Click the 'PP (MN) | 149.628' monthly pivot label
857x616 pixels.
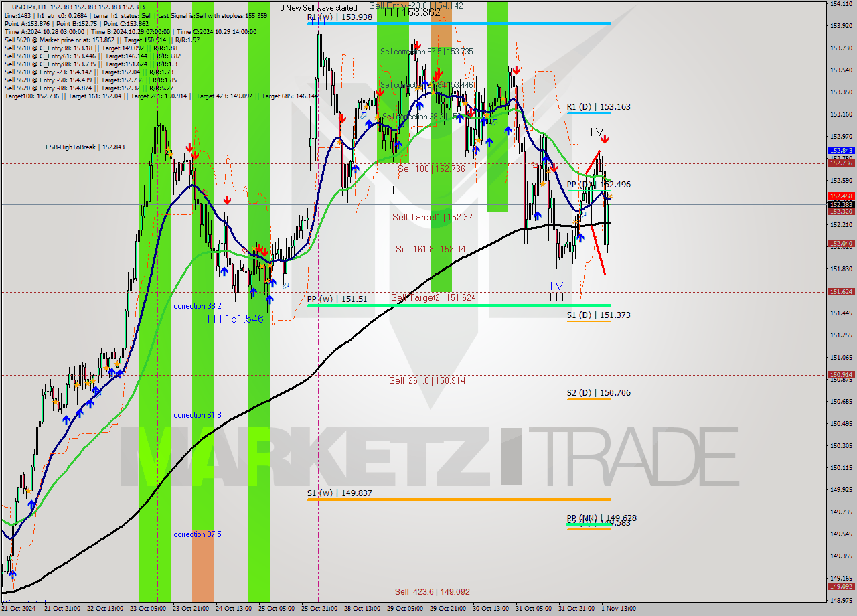coord(602,518)
